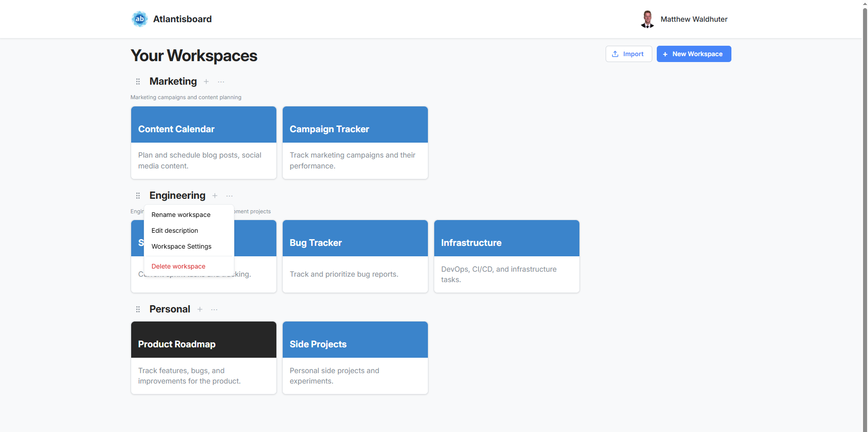Viewport: 868px width, 432px height.
Task: Click the drag handle beside Marketing
Action: [138, 82]
